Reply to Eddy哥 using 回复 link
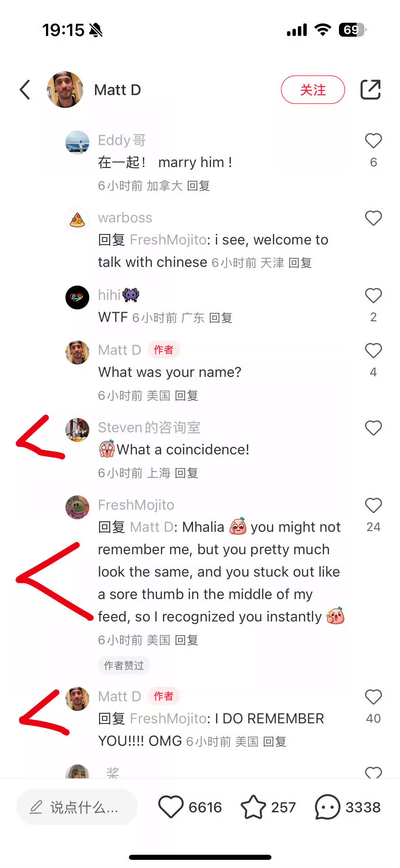400x868 pixels. (x=198, y=186)
